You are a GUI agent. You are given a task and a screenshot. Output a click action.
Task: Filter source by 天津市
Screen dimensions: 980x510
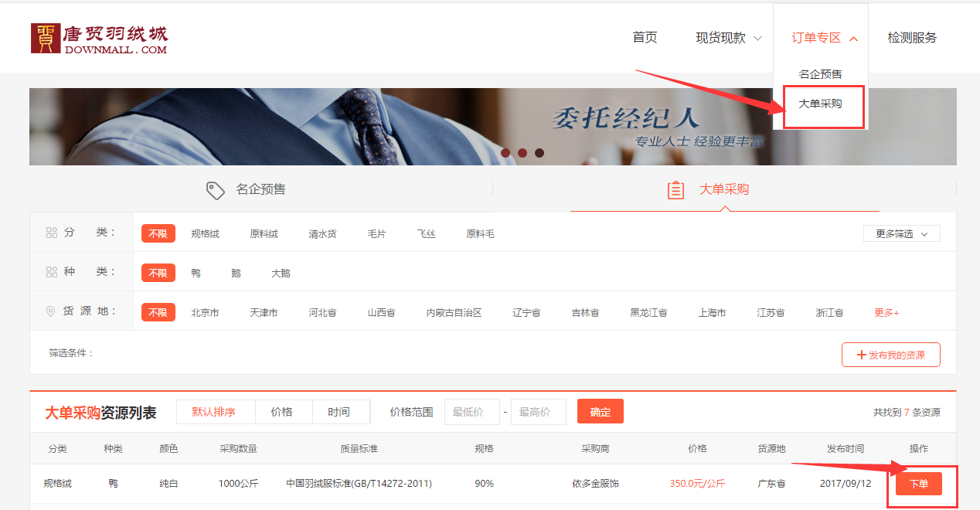[x=264, y=312]
